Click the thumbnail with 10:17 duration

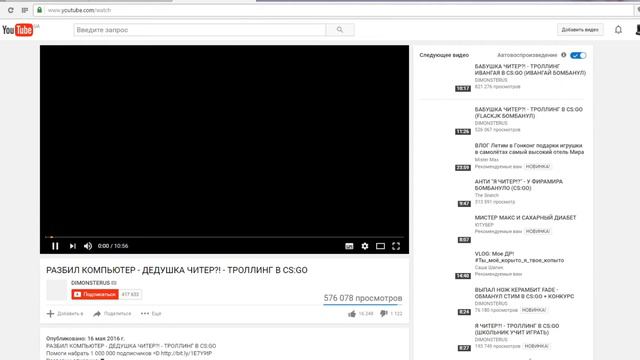tap(445, 78)
